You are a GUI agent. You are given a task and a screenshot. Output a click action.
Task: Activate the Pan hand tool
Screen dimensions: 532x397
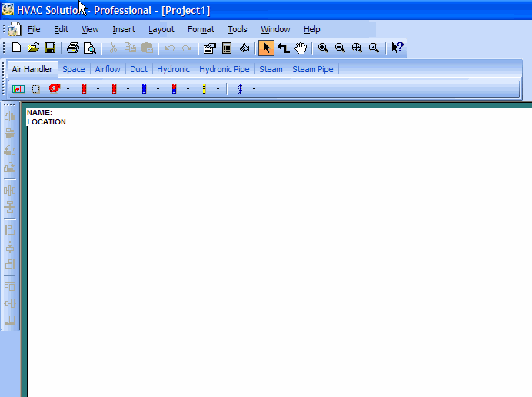301,48
